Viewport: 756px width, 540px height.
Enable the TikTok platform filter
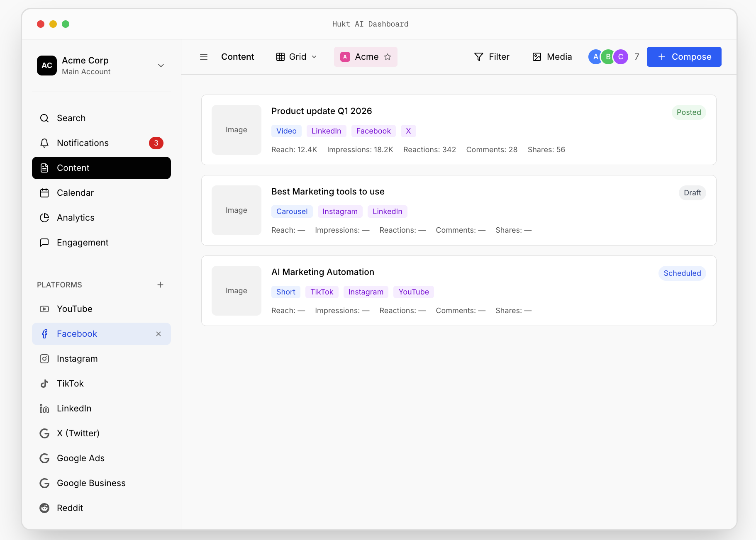70,383
